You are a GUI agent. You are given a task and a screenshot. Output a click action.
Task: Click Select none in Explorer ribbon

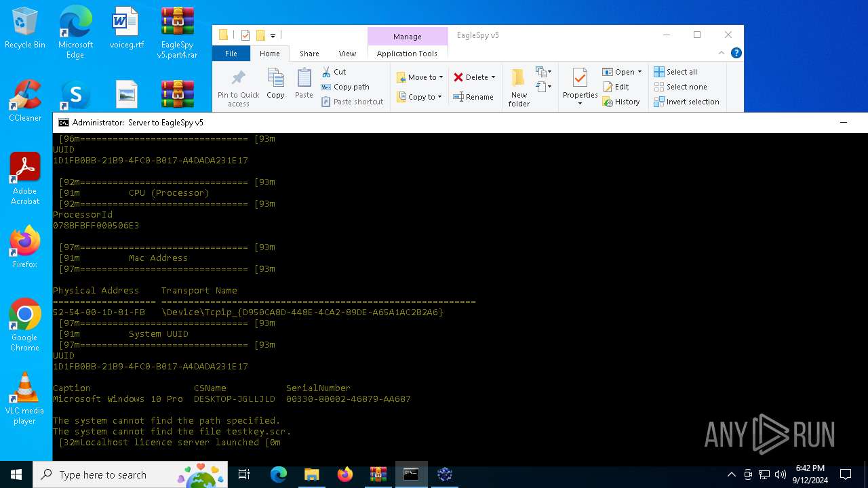680,87
